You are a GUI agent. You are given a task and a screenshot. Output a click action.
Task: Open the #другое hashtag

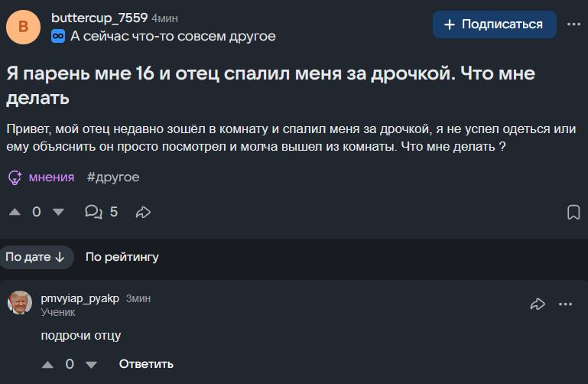(x=113, y=177)
